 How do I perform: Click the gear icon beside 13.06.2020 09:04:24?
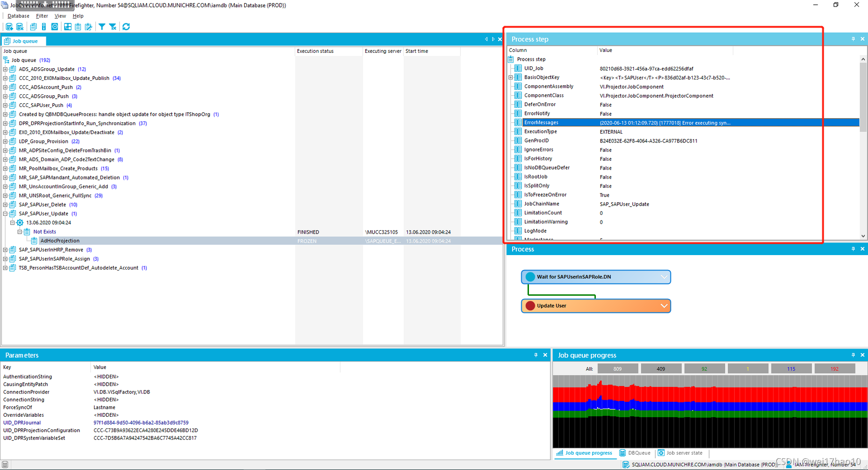(x=20, y=223)
